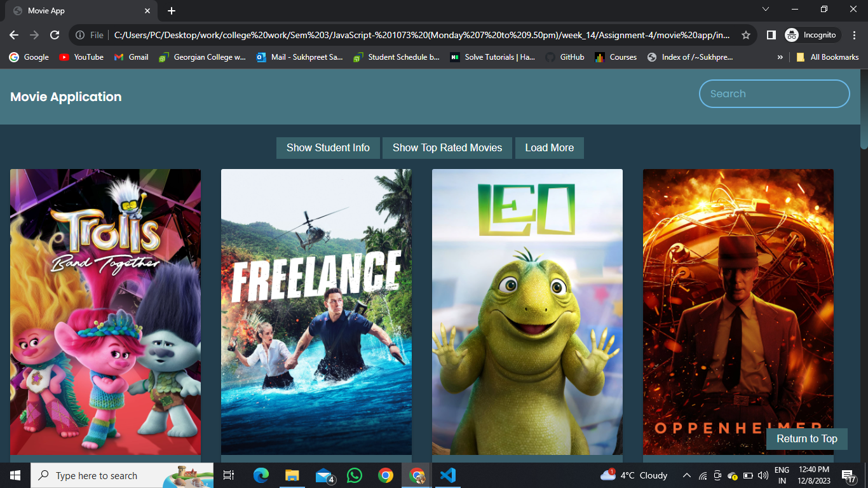Screen dimensions: 868x488
Task: Click the Load More button
Action: pyautogui.click(x=550, y=147)
